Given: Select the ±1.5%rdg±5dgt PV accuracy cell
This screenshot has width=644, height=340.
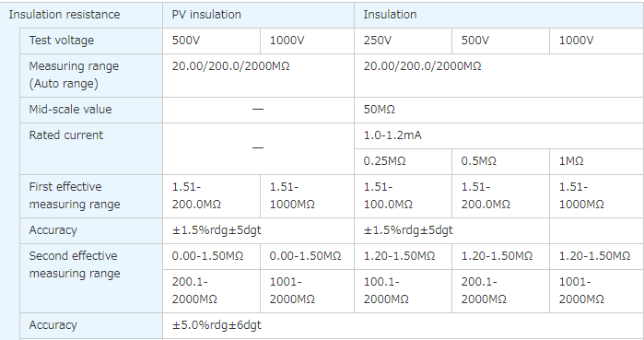Looking at the screenshot, I should [x=258, y=230].
